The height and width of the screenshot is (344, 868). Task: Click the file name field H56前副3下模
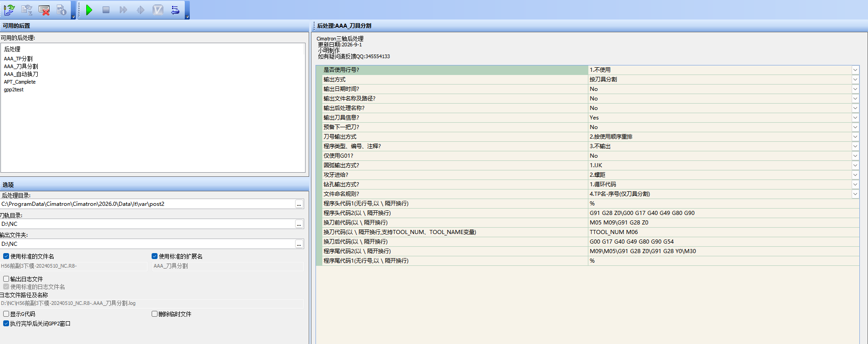(74, 266)
